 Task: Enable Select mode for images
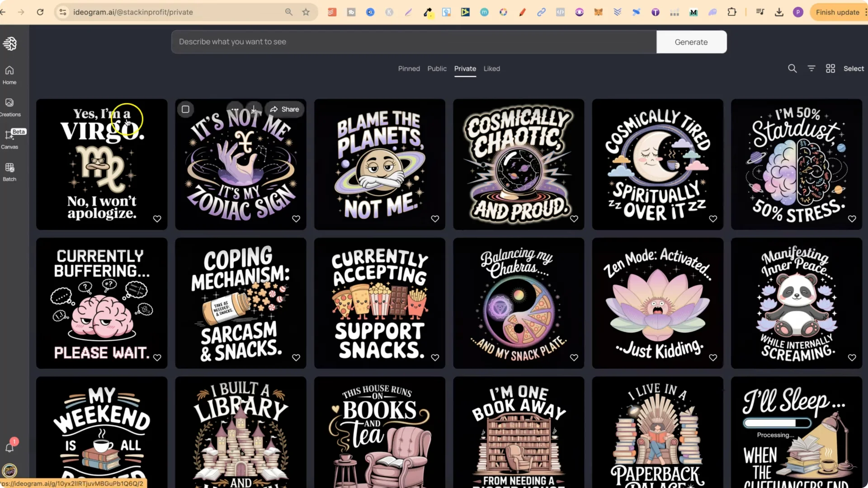coord(854,68)
